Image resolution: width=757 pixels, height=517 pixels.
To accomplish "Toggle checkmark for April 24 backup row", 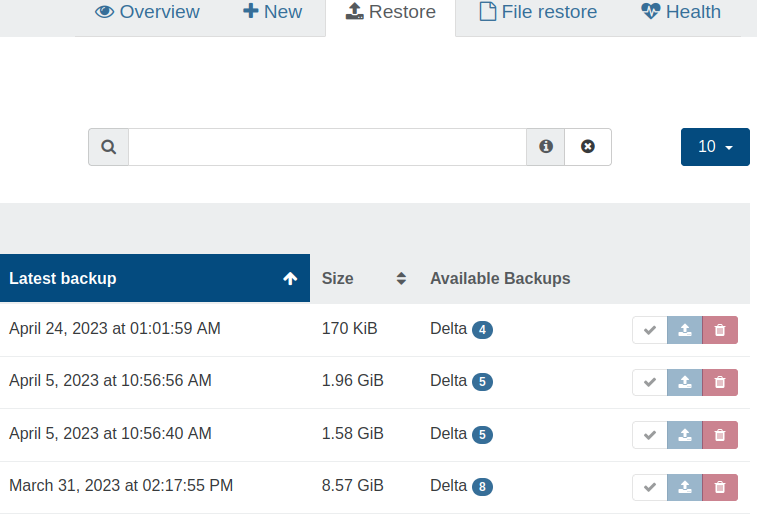I will (650, 330).
